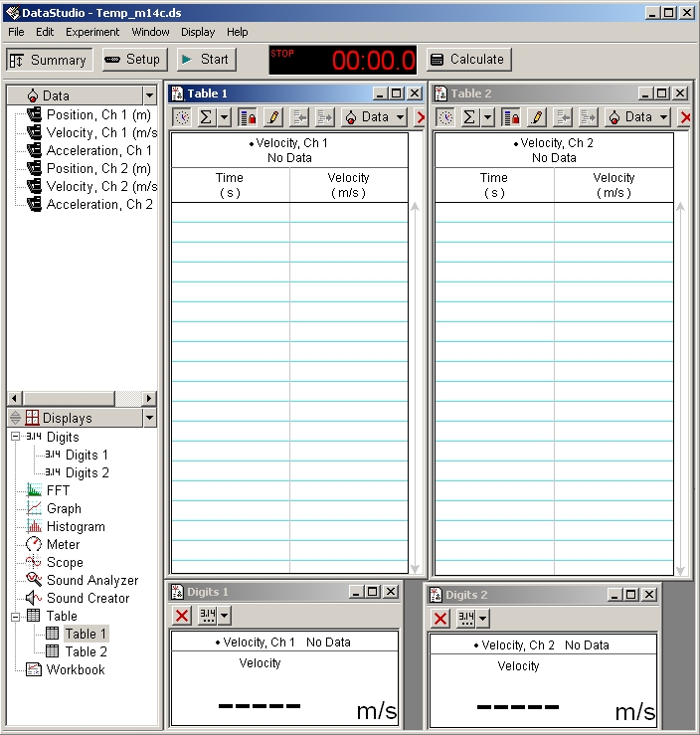Open the digits format dropdown in Digits 2
The image size is (700, 735).
tap(482, 619)
